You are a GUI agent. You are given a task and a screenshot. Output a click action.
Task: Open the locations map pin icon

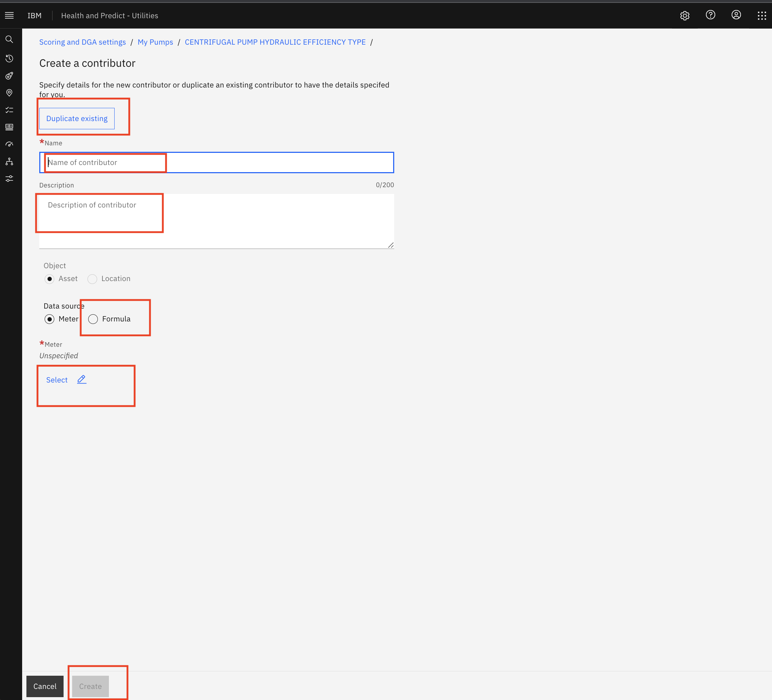[9, 92]
